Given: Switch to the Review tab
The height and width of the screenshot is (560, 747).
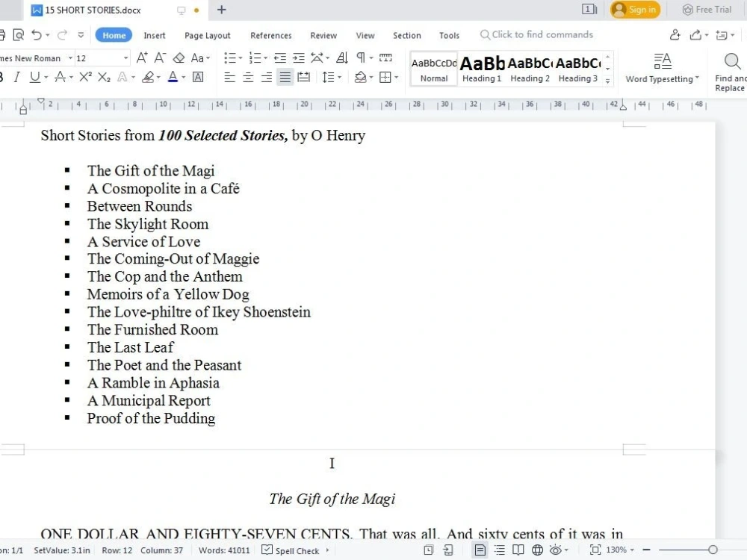Looking at the screenshot, I should [x=323, y=35].
